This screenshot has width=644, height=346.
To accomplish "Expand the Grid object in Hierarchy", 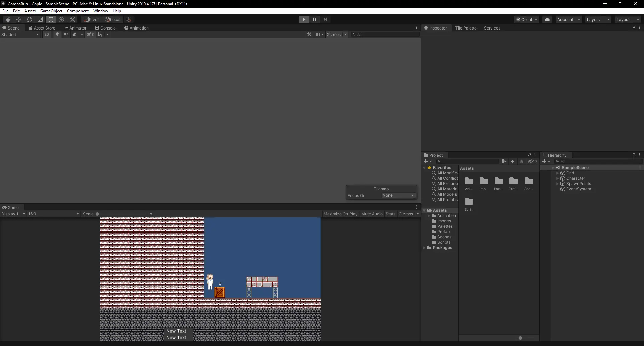I will click(x=557, y=173).
